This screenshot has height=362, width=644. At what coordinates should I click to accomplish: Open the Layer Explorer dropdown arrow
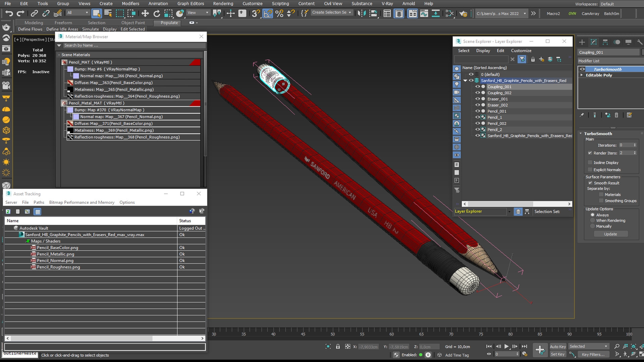pyautogui.click(x=509, y=212)
